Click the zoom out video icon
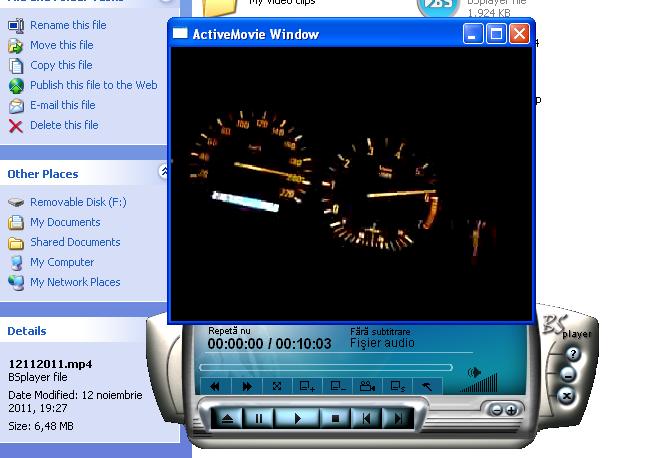Viewport: 656px width, 458px height. [337, 386]
